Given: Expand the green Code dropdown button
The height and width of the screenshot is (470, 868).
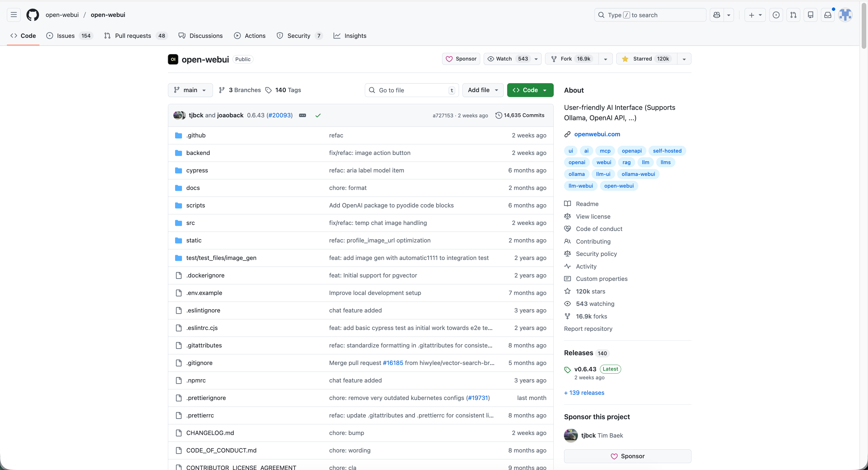Looking at the screenshot, I should (x=530, y=90).
